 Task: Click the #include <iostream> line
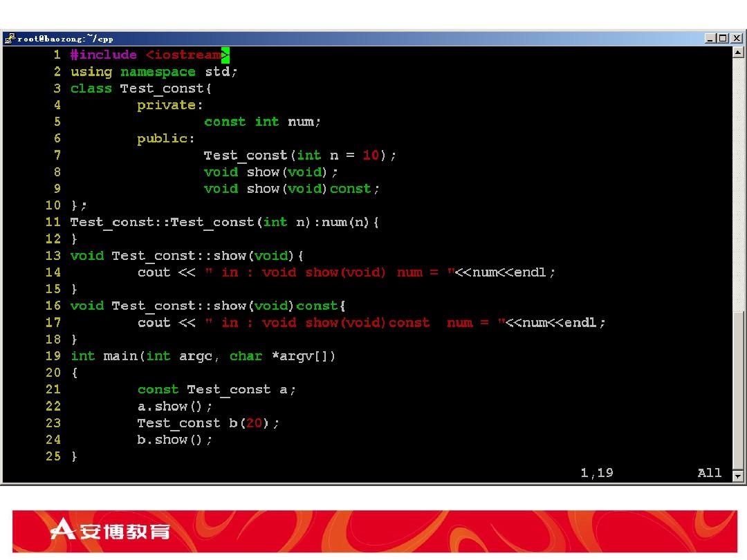(x=149, y=55)
